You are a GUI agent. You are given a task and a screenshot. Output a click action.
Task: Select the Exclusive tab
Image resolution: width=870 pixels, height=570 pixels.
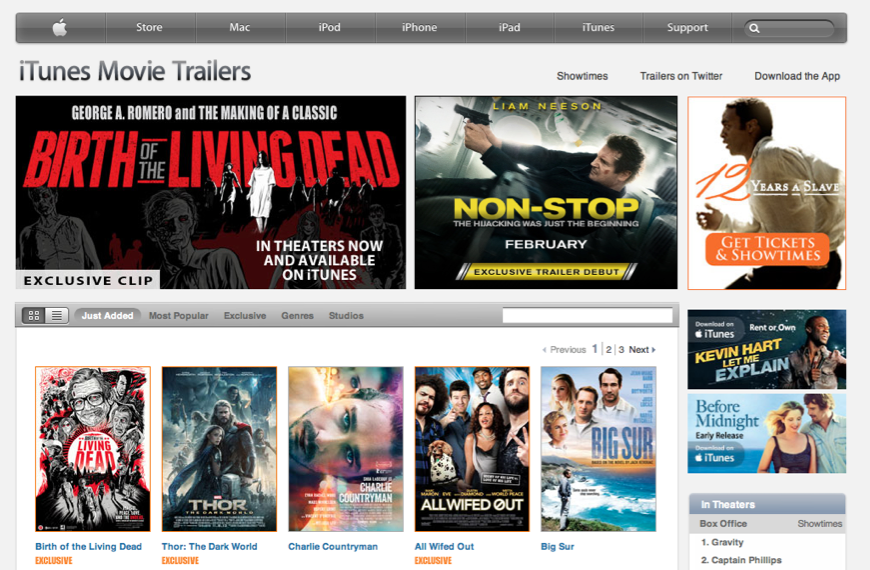click(245, 315)
